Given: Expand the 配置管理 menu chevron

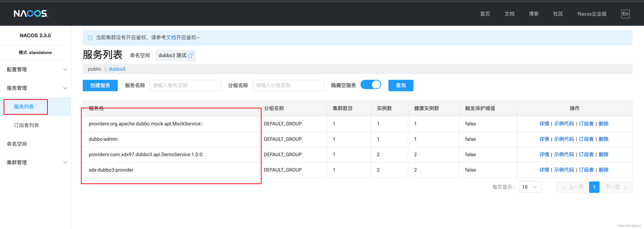Looking at the screenshot, I should point(65,69).
